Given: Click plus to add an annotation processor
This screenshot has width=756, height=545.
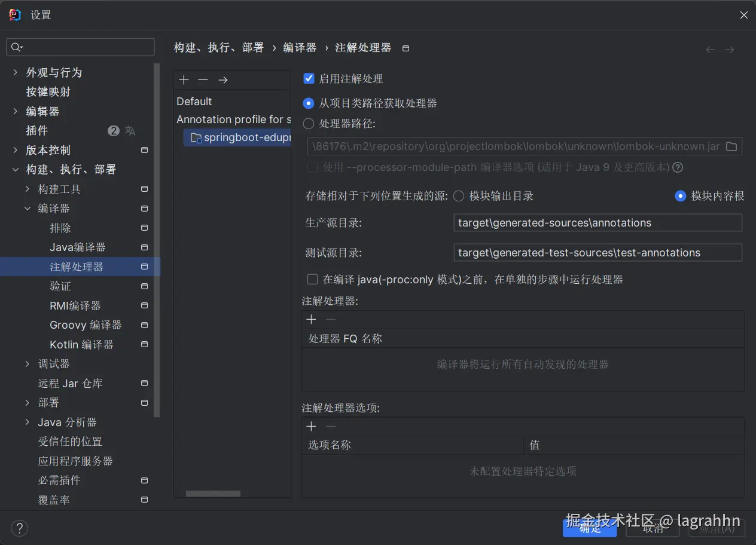Looking at the screenshot, I should [x=311, y=319].
